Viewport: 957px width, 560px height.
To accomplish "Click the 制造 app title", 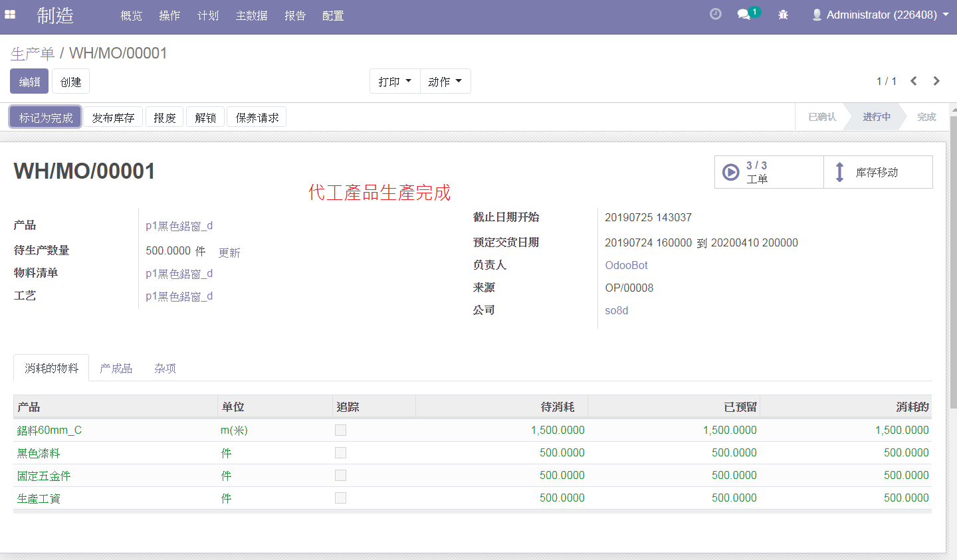I will [x=55, y=15].
